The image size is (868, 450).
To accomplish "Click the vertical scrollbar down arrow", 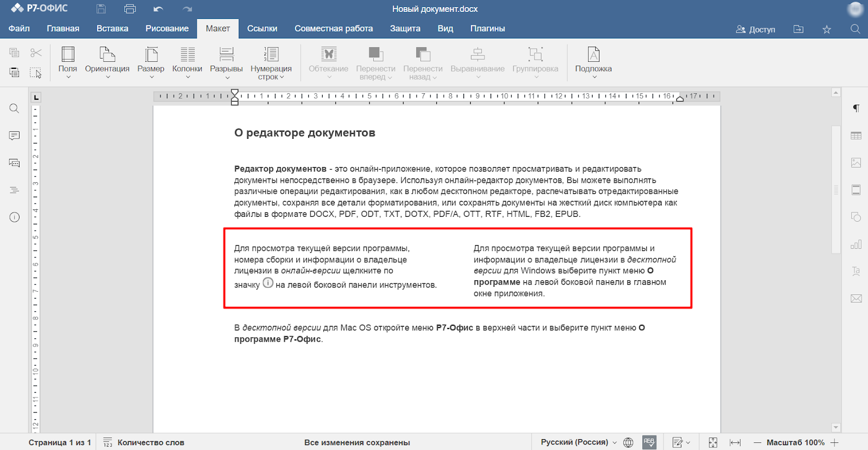I will click(836, 427).
